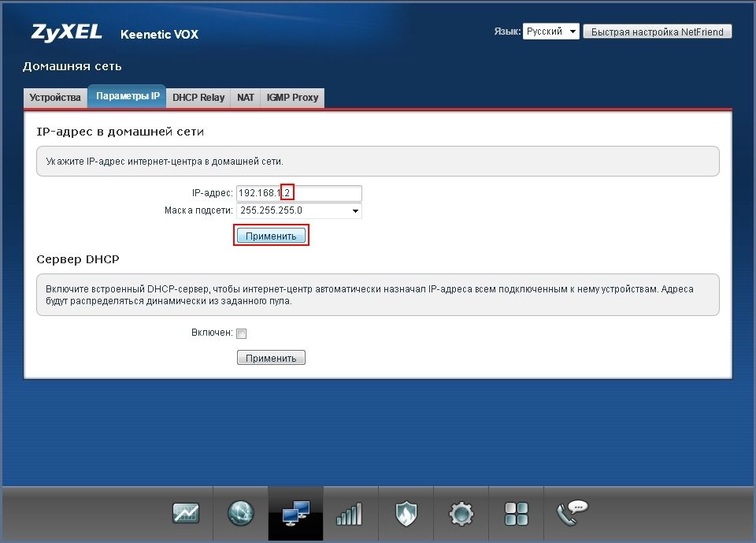The height and width of the screenshot is (543, 756).
Task: Enable the DHCP server 'Включен' checkbox
Action: (x=242, y=333)
